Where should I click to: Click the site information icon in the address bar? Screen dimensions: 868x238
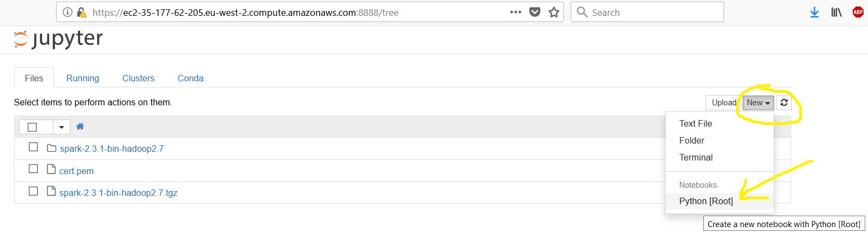pos(68,12)
